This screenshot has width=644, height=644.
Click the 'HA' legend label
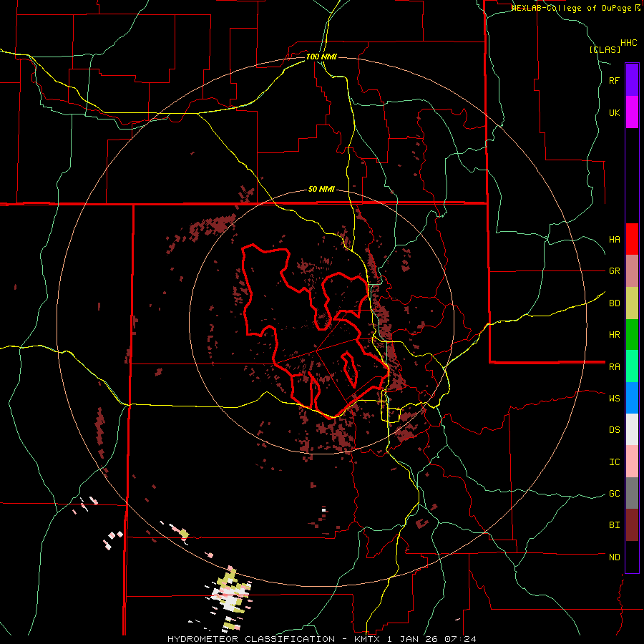tap(614, 240)
